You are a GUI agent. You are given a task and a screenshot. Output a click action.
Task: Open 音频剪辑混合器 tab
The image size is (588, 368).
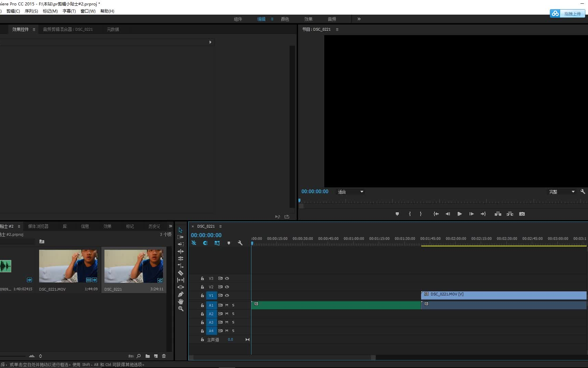(68, 29)
